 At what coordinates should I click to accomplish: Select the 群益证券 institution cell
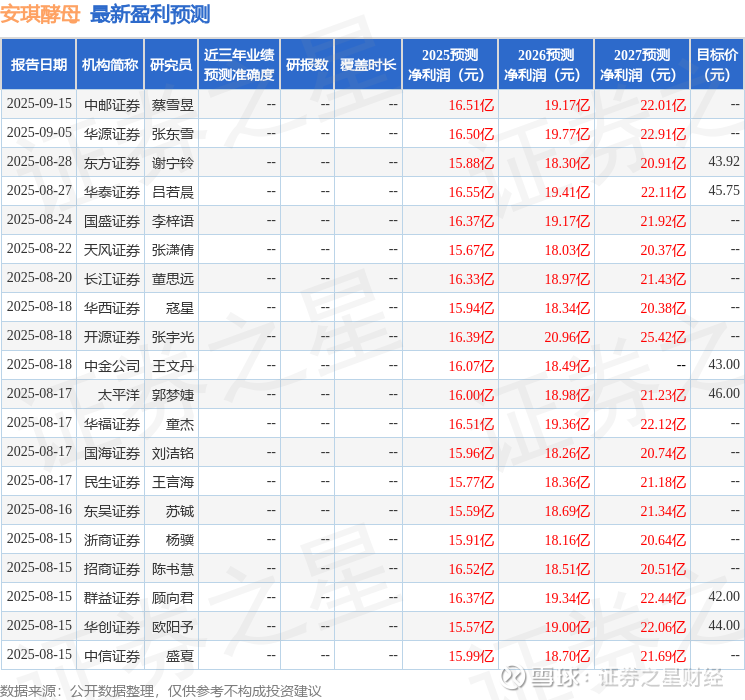112,598
